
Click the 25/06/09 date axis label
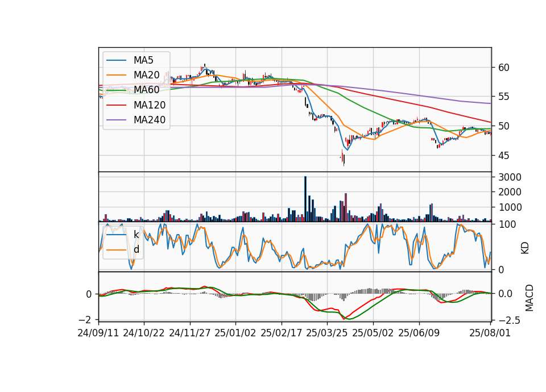pos(419,333)
